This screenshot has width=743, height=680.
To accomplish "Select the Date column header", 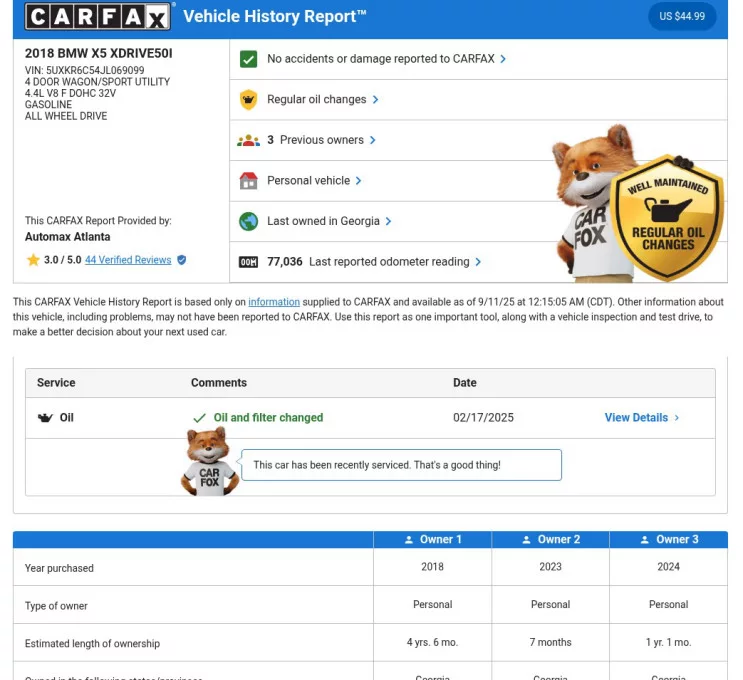I will click(x=465, y=382).
